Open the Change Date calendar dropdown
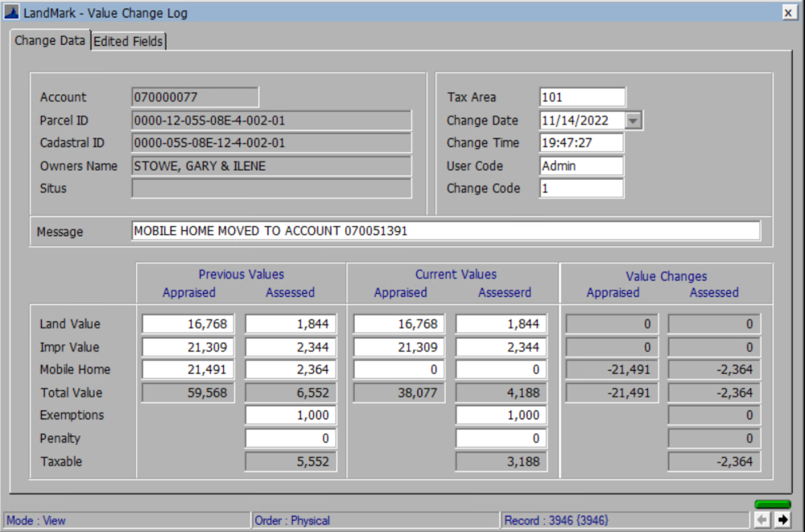The height and width of the screenshot is (532, 805). 633,121
